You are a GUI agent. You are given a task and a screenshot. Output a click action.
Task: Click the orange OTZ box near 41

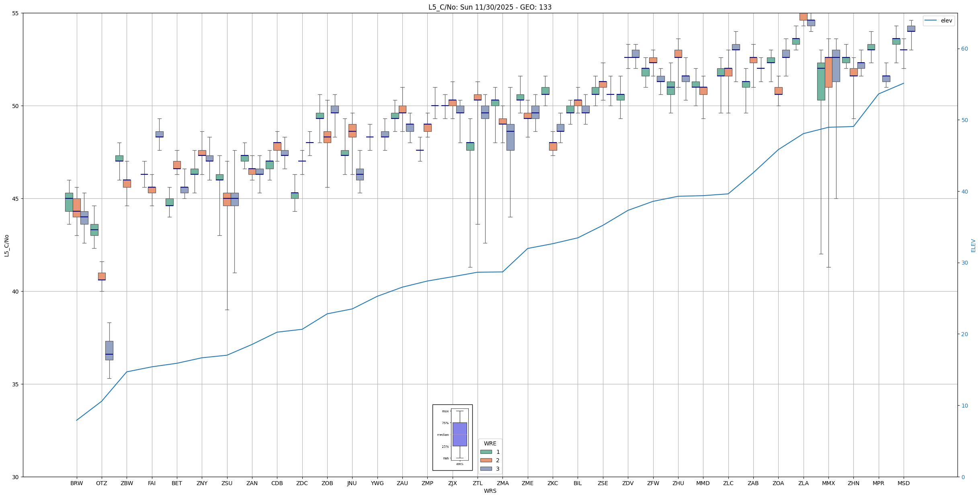[102, 276]
